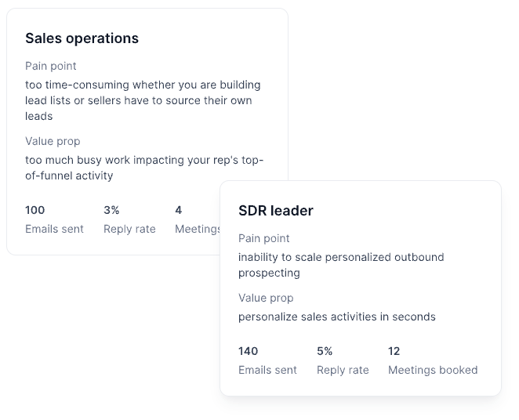Image resolution: width=519 pixels, height=420 pixels.
Task: Click the 12 meetings booked count
Action: 394,351
